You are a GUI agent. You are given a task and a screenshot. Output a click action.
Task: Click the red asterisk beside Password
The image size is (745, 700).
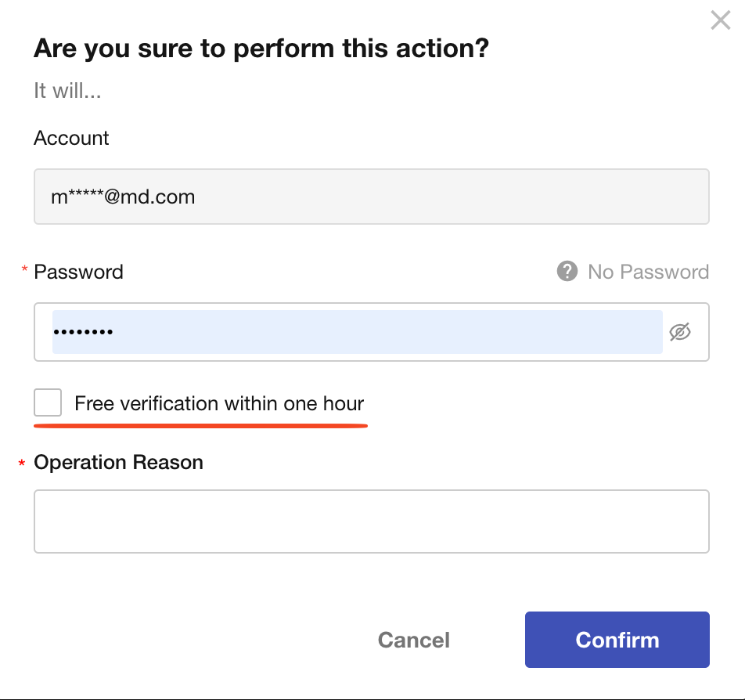(23, 271)
